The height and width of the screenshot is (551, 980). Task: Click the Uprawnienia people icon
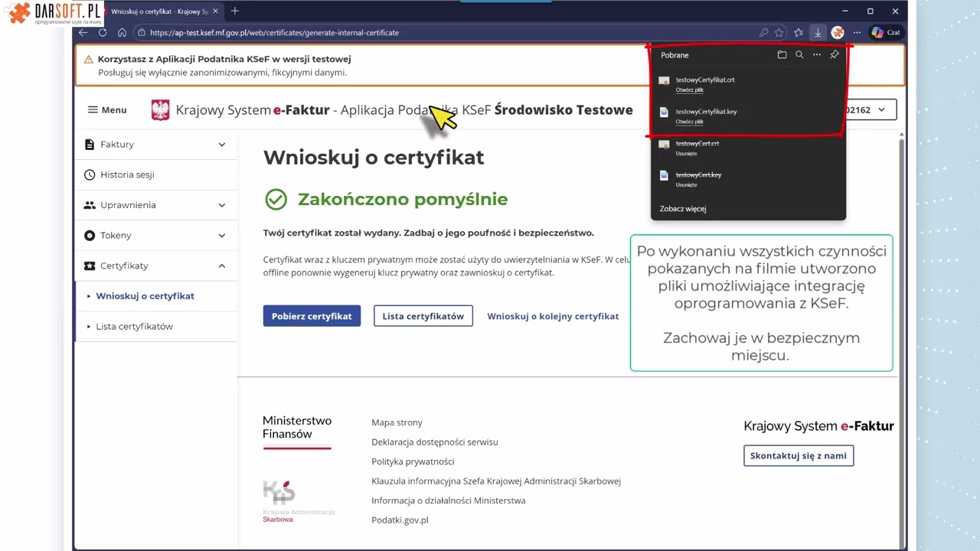90,205
